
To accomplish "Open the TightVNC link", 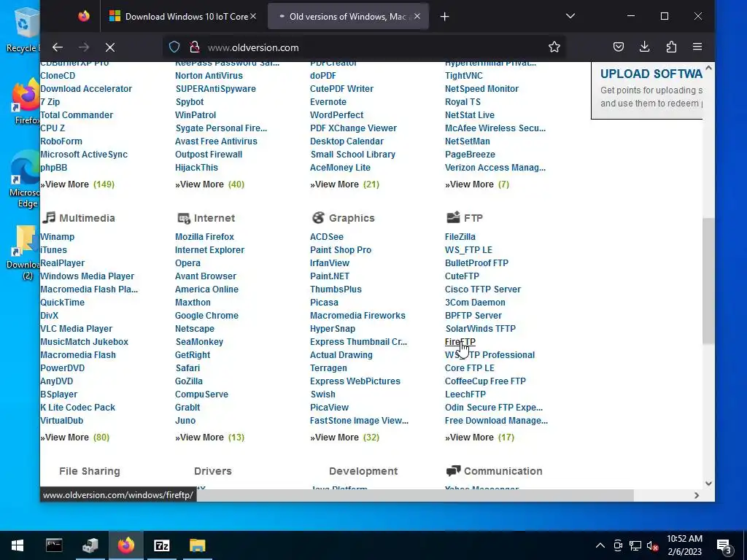I will (x=463, y=76).
